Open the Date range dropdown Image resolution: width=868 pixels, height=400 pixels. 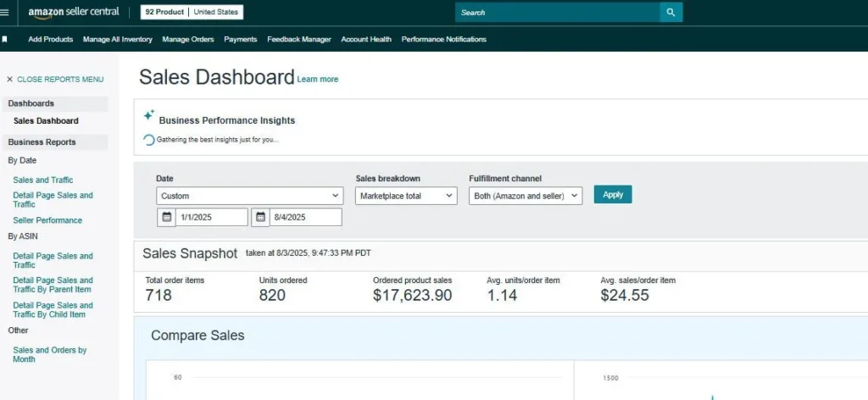(x=249, y=196)
